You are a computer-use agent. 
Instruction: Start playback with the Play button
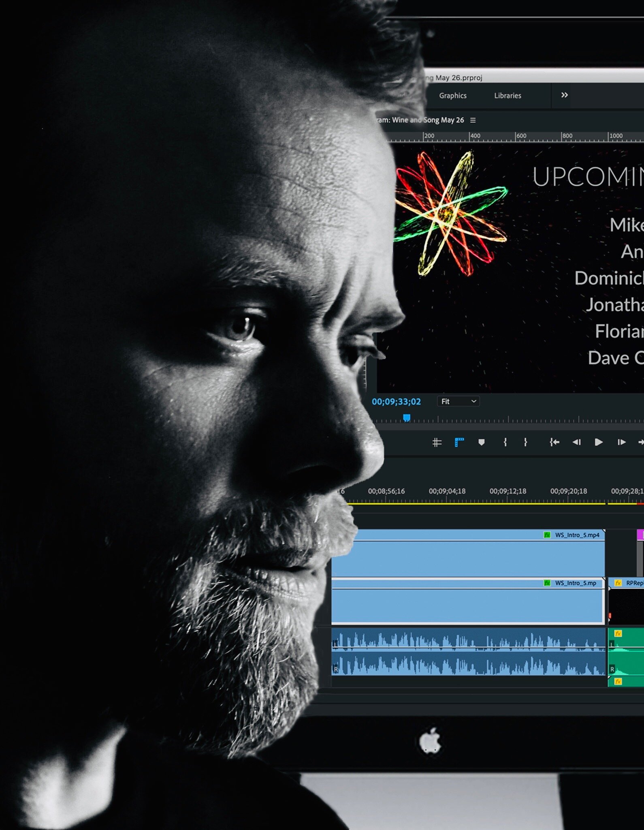coord(599,442)
